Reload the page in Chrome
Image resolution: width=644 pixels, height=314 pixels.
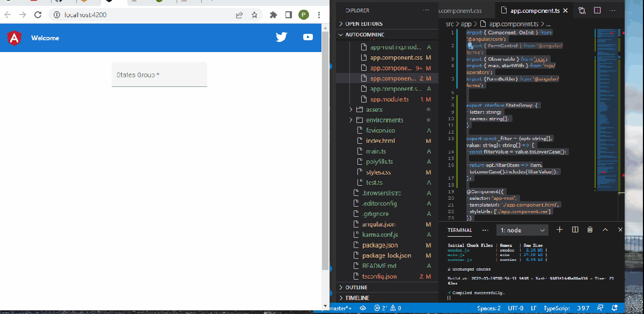point(38,16)
